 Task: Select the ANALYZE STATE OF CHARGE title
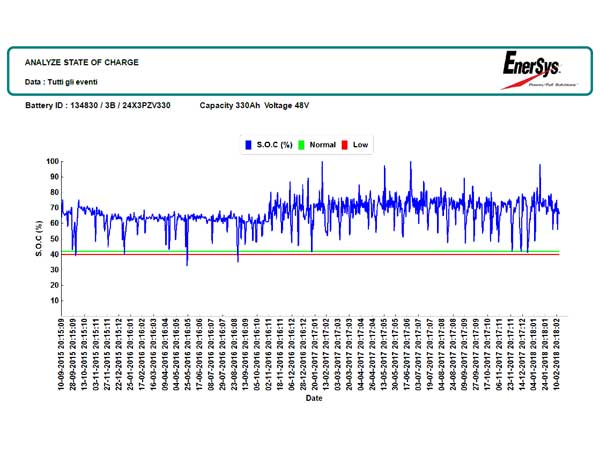click(x=81, y=62)
